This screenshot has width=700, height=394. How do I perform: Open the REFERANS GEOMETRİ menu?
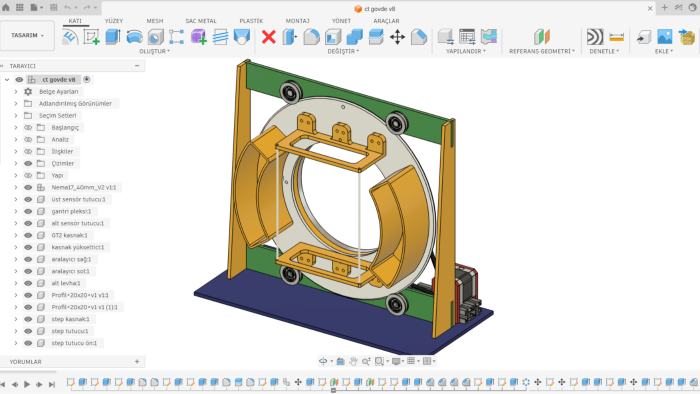pyautogui.click(x=542, y=51)
